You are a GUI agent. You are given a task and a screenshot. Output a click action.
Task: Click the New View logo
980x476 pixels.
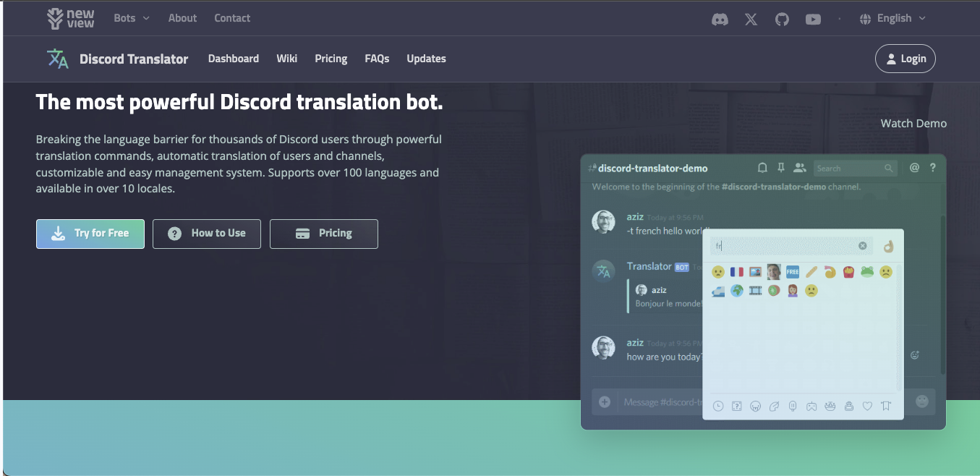[x=71, y=19]
